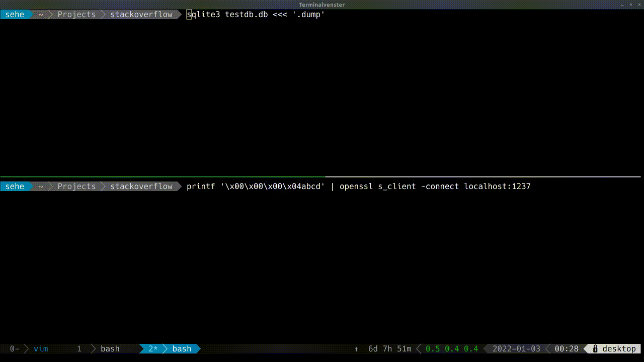Switch to tmux window 1 bash
The image size is (644, 362).
[98, 348]
